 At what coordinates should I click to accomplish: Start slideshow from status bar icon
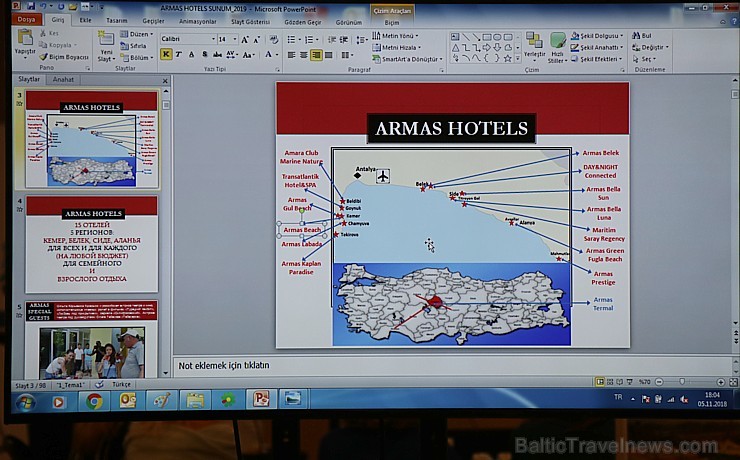[630, 382]
